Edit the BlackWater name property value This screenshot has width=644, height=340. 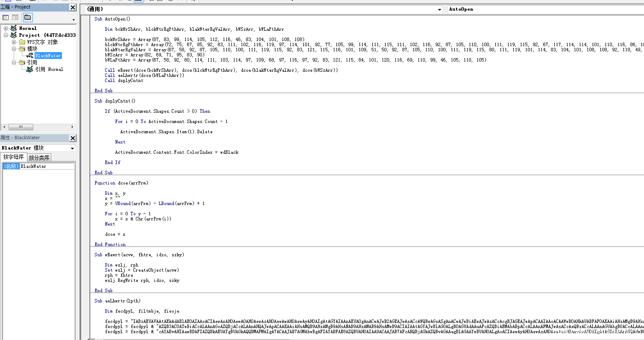(x=47, y=166)
